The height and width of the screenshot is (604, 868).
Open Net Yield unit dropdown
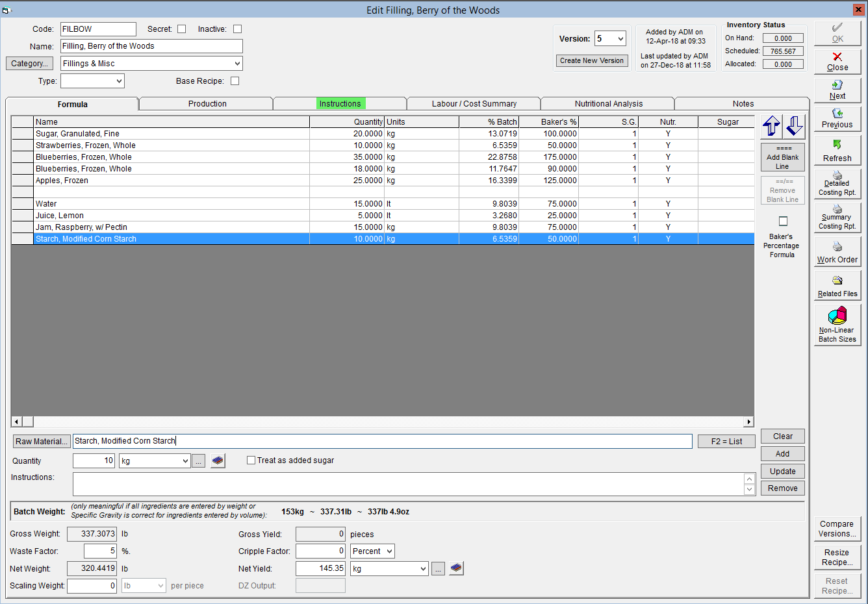point(423,569)
